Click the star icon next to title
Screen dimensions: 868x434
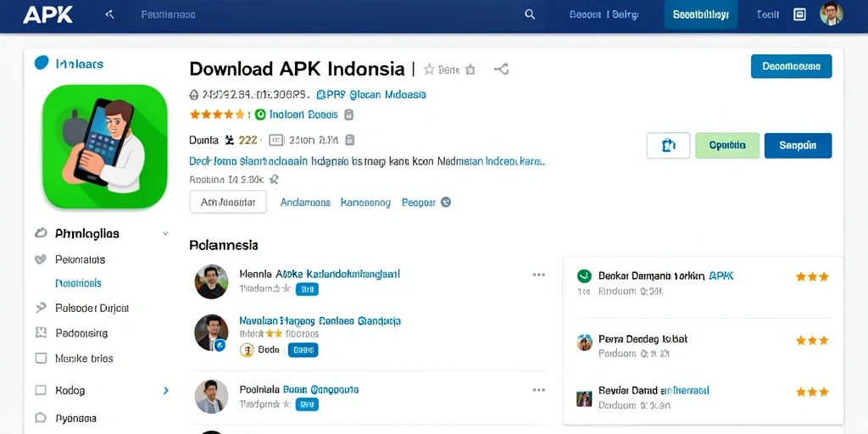(428, 70)
